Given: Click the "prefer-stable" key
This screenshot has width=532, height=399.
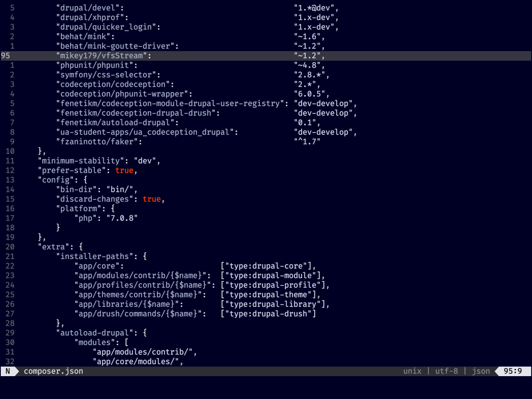Looking at the screenshot, I should pos(72,170).
